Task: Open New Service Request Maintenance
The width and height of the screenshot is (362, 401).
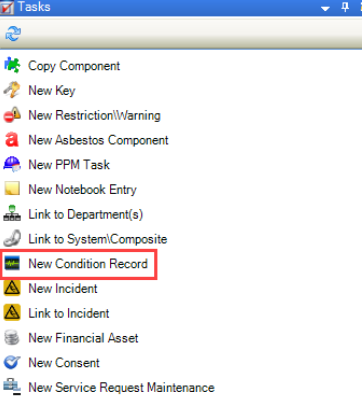Action: tap(121, 387)
